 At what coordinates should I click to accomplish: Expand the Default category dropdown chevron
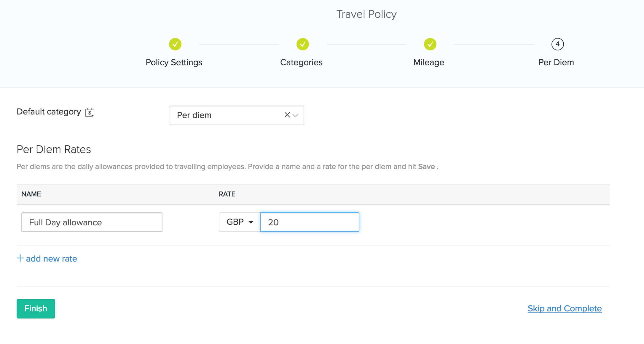(295, 115)
